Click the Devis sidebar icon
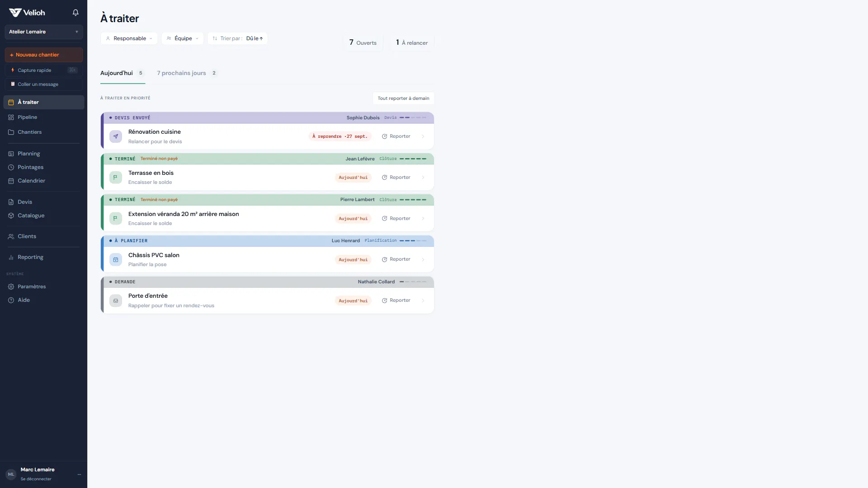The width and height of the screenshot is (868, 488). 11,202
